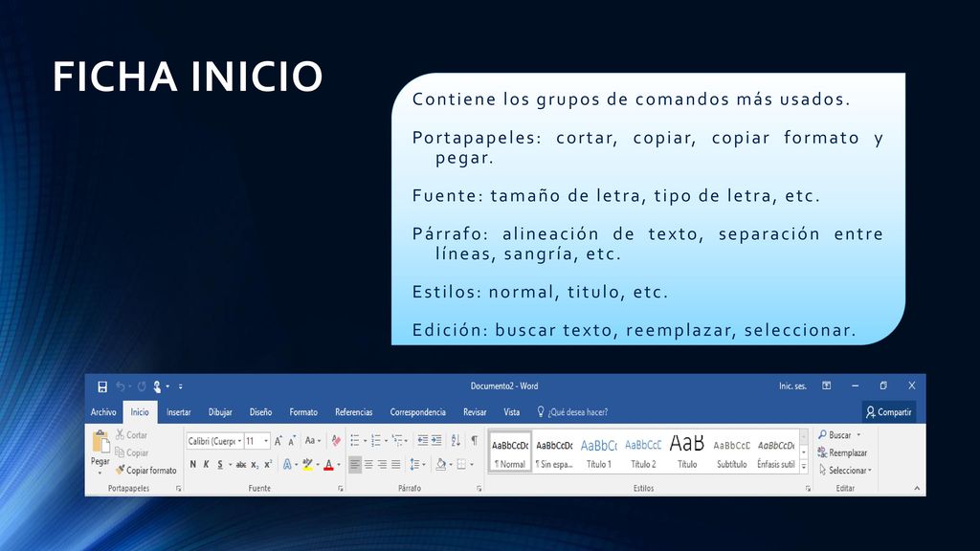The image size is (980, 551).
Task: Switch to the Correspondencia tab
Action: [x=417, y=412]
